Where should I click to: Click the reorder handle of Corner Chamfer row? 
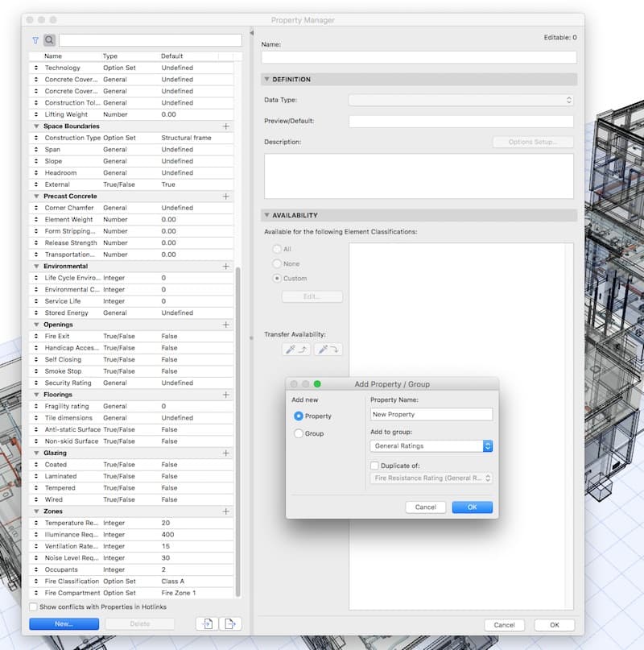(x=36, y=208)
